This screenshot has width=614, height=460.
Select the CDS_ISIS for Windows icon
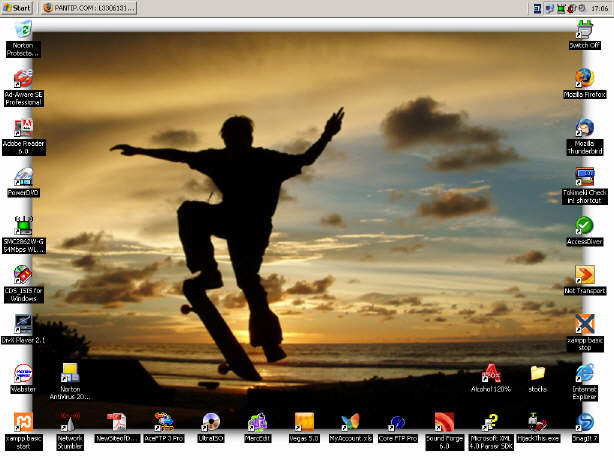tap(23, 284)
